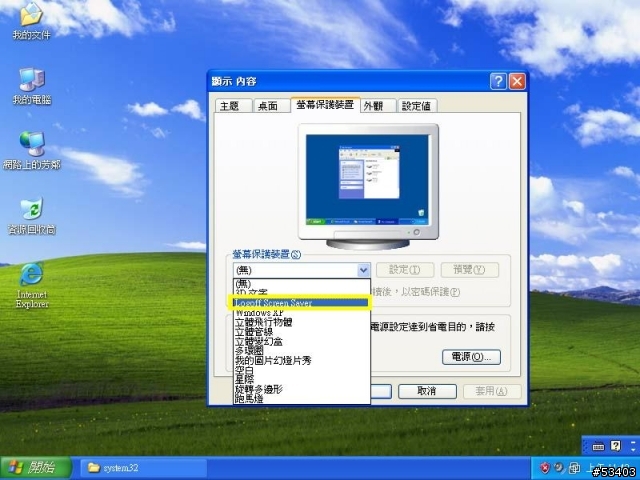The image size is (640, 480).
Task: Select the Internet Explorer desktop icon
Action: (x=31, y=285)
